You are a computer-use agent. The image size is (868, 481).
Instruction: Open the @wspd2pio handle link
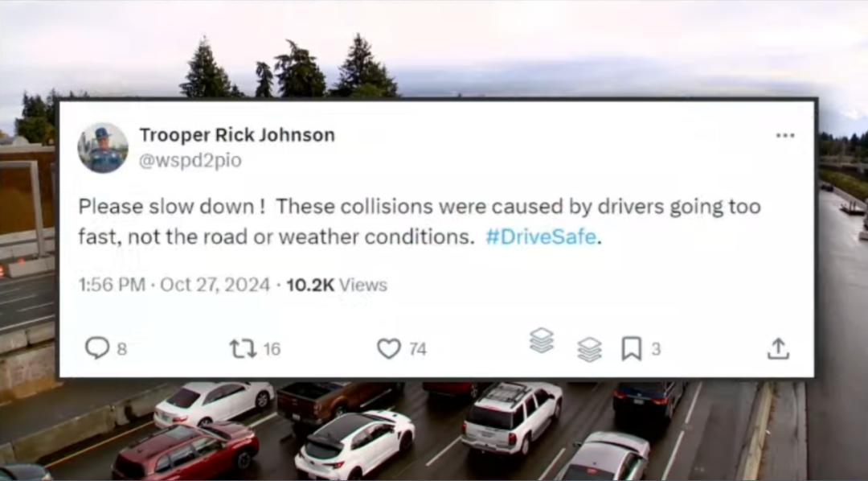[190, 161]
